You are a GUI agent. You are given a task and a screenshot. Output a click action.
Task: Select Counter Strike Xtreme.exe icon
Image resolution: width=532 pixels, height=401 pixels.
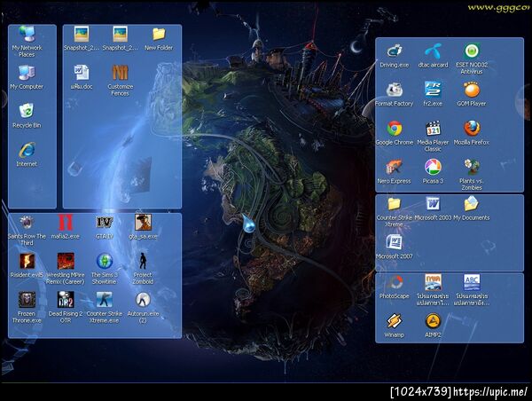point(104,300)
